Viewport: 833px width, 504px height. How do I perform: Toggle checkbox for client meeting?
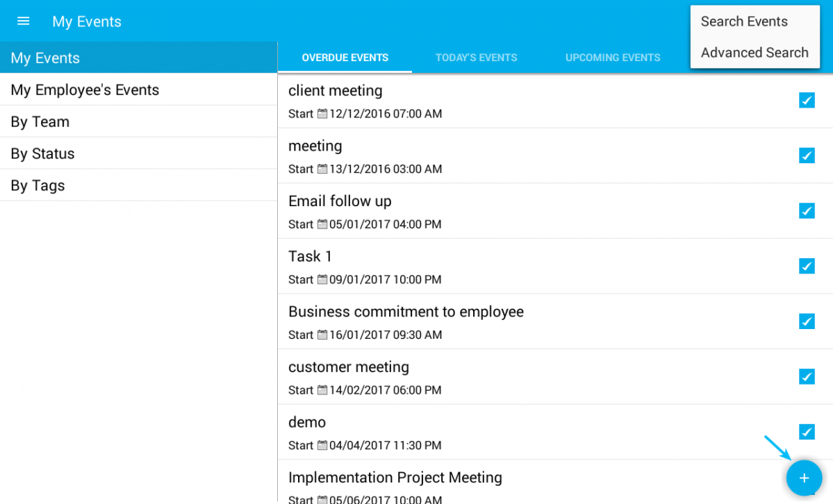(807, 101)
